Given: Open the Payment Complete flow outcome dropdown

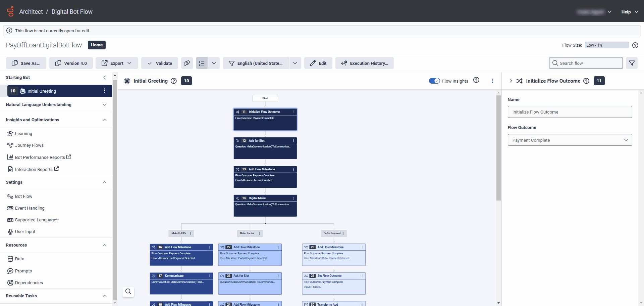Looking at the screenshot, I should point(570,140).
